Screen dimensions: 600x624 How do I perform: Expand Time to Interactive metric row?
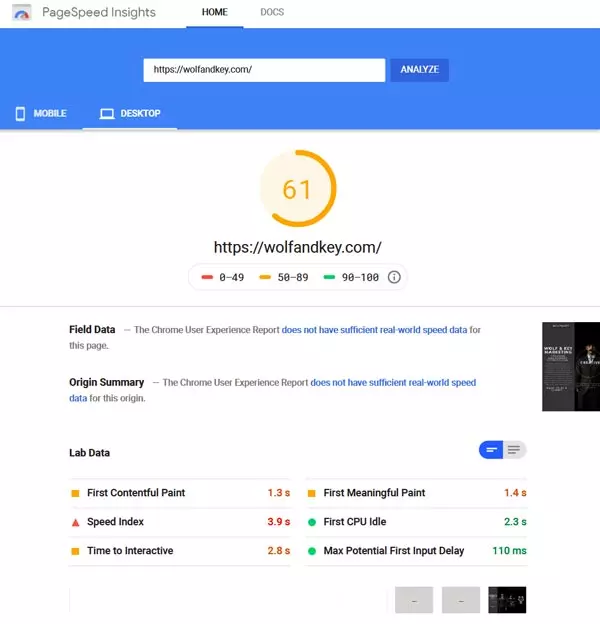180,551
